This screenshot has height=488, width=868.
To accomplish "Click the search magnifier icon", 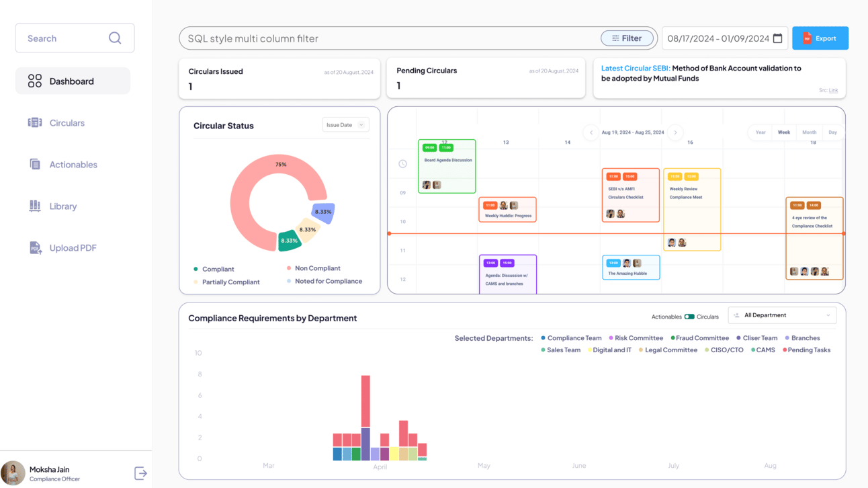I will coord(115,38).
